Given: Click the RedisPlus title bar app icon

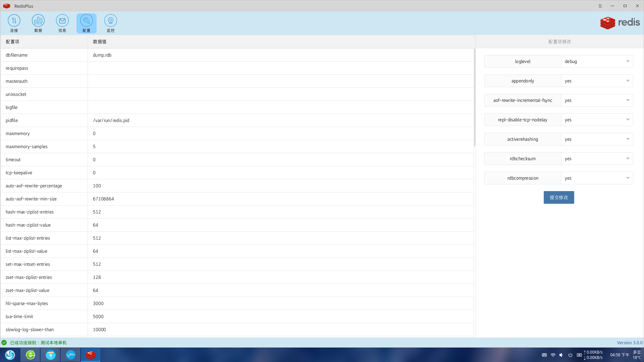Looking at the screenshot, I should click(x=7, y=6).
